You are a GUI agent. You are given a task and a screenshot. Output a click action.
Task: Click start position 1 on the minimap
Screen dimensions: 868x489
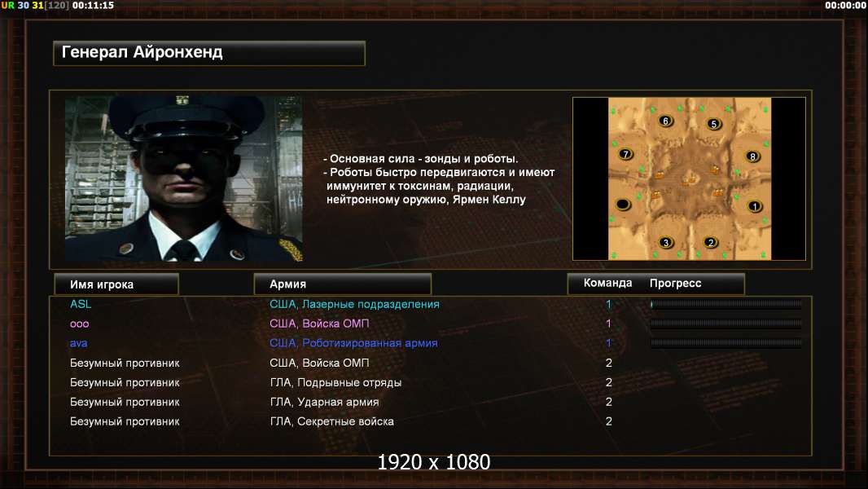click(755, 206)
